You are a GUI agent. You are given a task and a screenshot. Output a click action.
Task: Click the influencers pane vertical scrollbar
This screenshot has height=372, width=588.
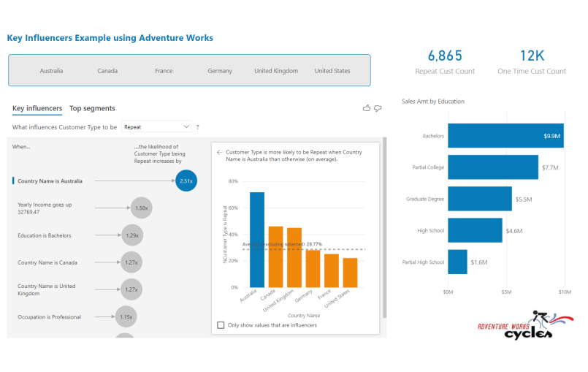(x=384, y=228)
